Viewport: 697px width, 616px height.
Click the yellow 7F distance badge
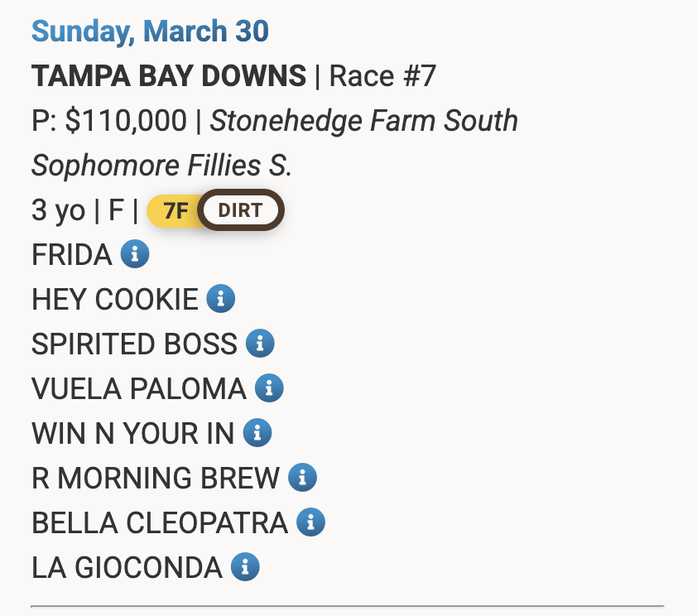175,210
